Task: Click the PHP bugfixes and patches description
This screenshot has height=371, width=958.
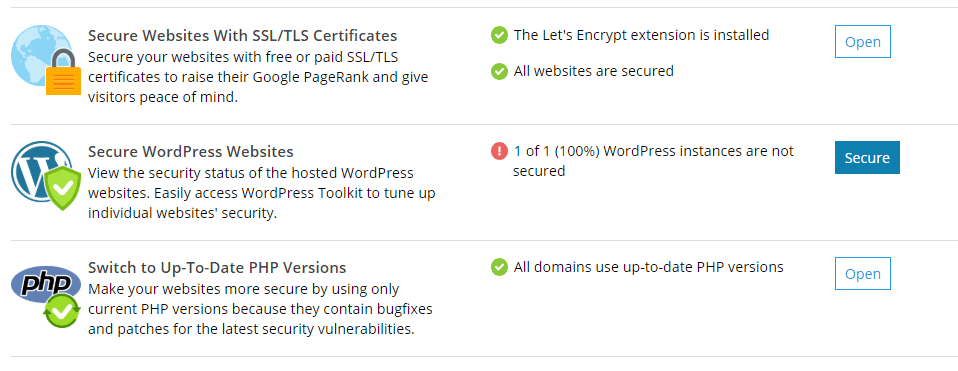Action: [x=260, y=309]
